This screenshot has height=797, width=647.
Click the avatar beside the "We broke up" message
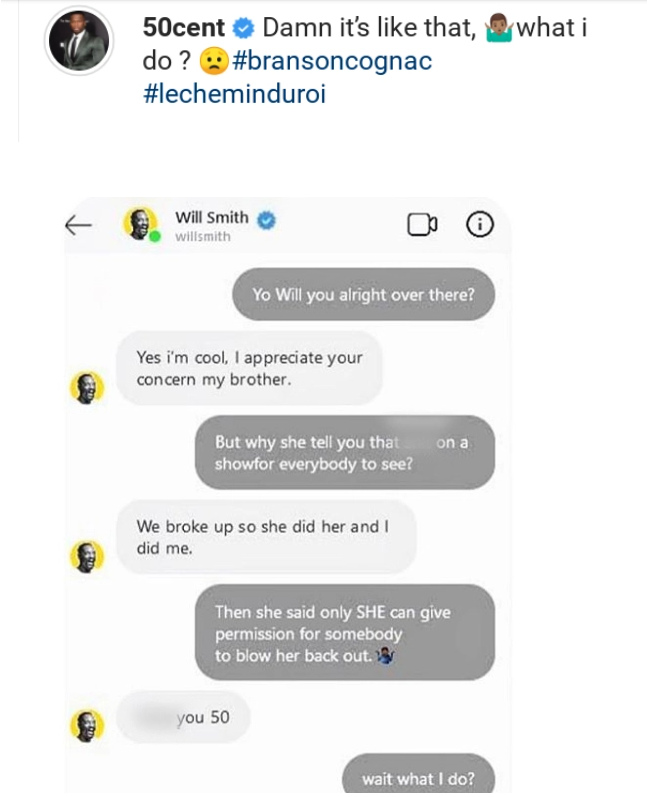tap(87, 555)
